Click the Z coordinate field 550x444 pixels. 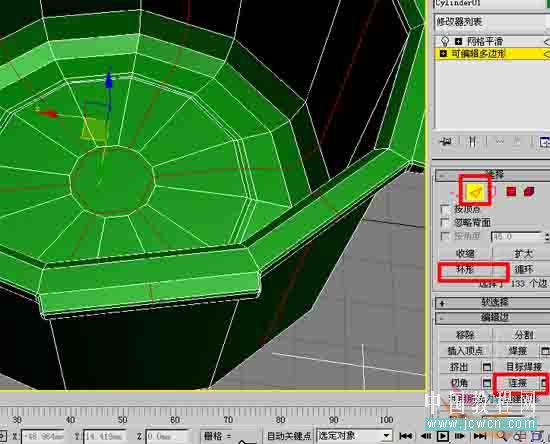(x=168, y=436)
